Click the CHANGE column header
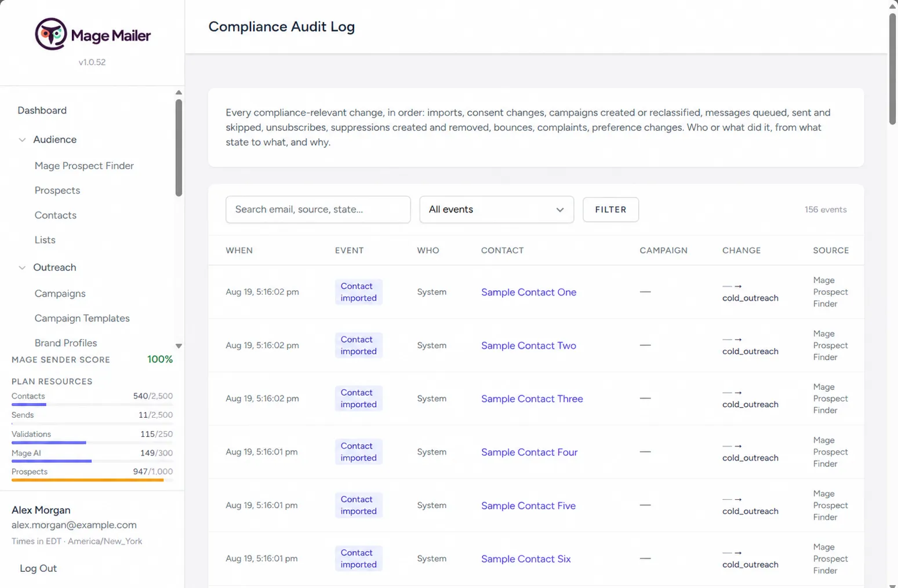The width and height of the screenshot is (898, 588). [741, 251]
